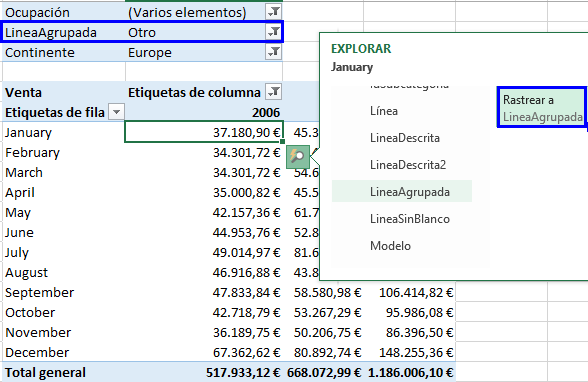This screenshot has width=588, height=382.
Task: Pick LineaSinBlanco in the Explorar list
Action: pos(410,219)
